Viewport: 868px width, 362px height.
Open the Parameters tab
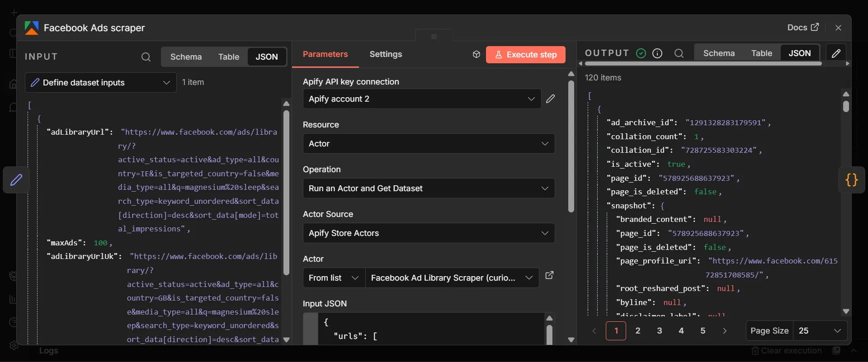pyautogui.click(x=325, y=54)
